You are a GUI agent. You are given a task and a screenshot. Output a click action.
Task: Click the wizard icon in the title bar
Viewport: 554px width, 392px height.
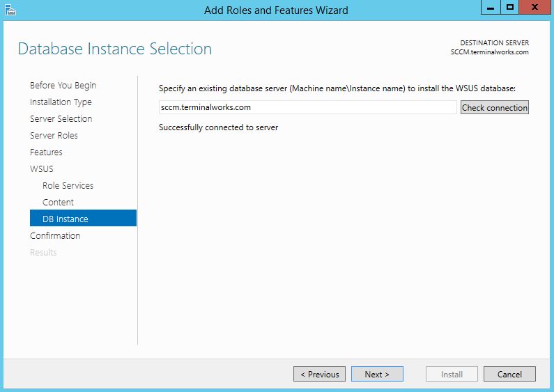(10, 10)
